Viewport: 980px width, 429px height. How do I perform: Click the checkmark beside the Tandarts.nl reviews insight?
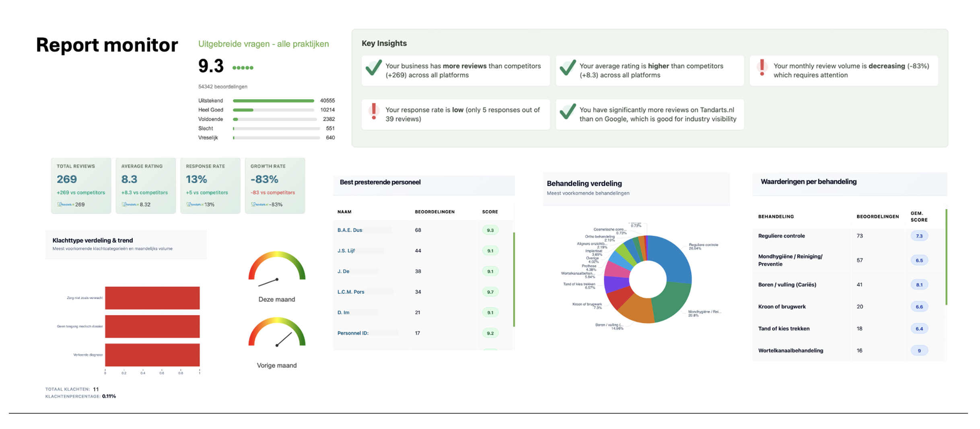567,111
